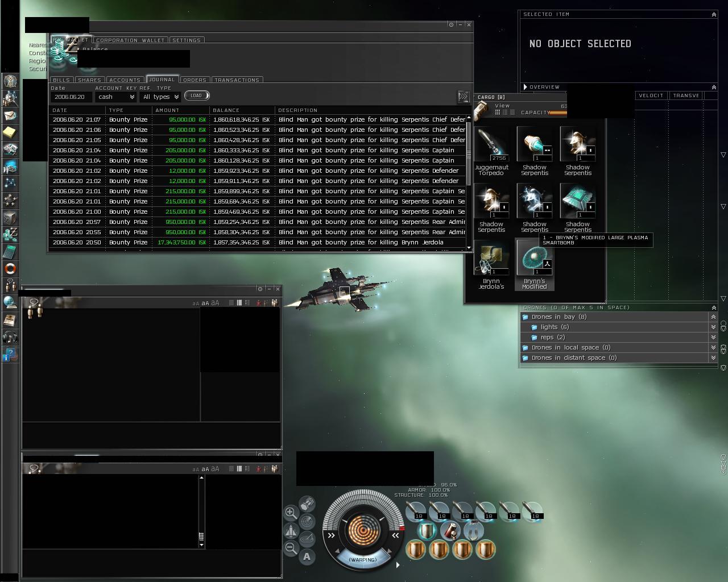Open the calculator icon in sidebar
728x582 pixels.
pyautogui.click(x=10, y=252)
